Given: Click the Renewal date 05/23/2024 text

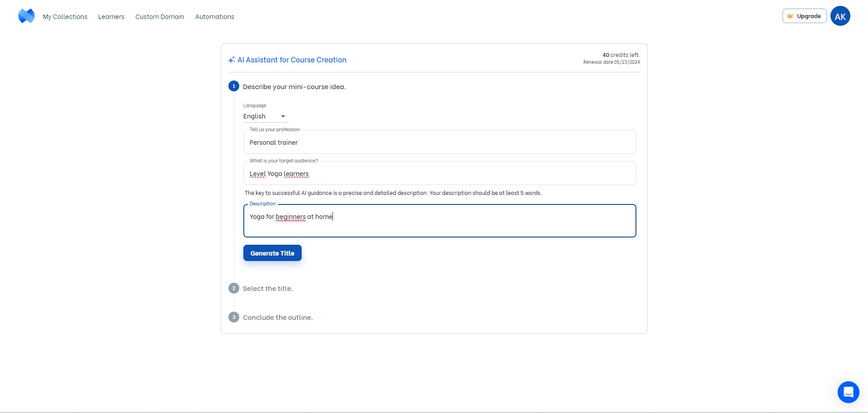Looking at the screenshot, I should click(612, 62).
